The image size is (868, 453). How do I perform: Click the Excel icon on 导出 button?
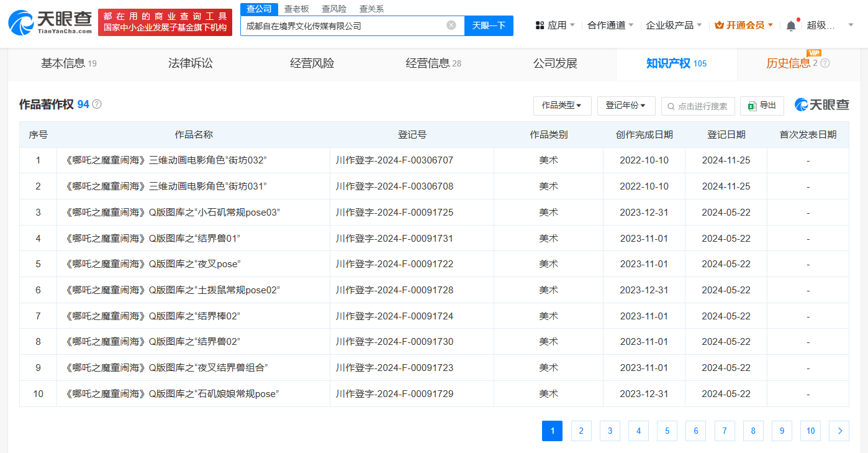[x=752, y=106]
